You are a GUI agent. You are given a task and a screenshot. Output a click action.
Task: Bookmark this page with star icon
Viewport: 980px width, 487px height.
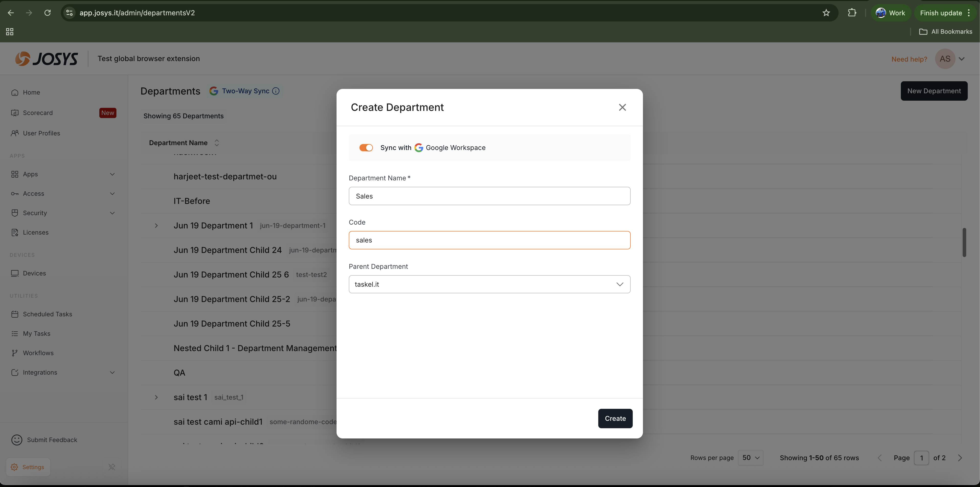pos(826,13)
